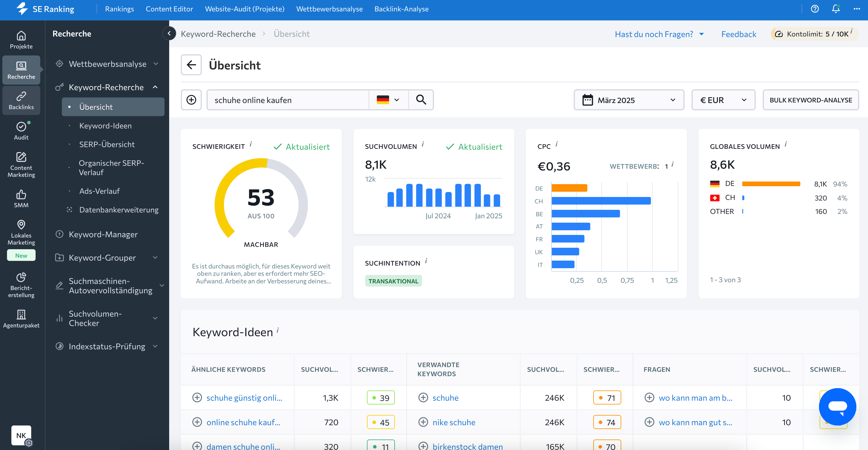Add keyword 'nike schuhe' with plus icon
This screenshot has width=868, height=450.
click(x=423, y=422)
